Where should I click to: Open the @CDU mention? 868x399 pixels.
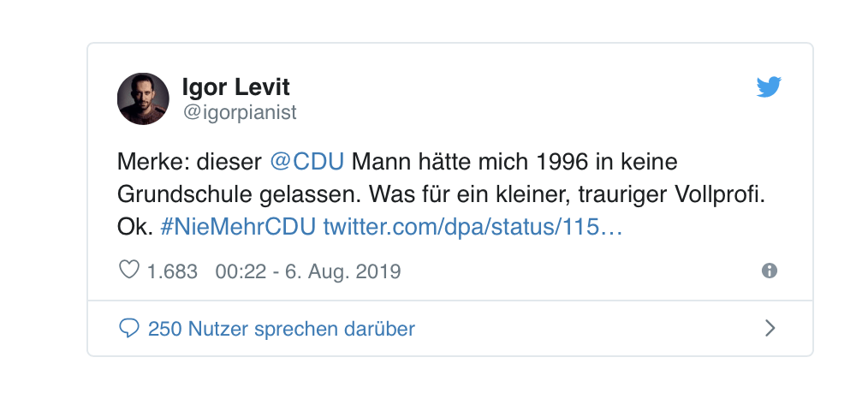point(306,161)
